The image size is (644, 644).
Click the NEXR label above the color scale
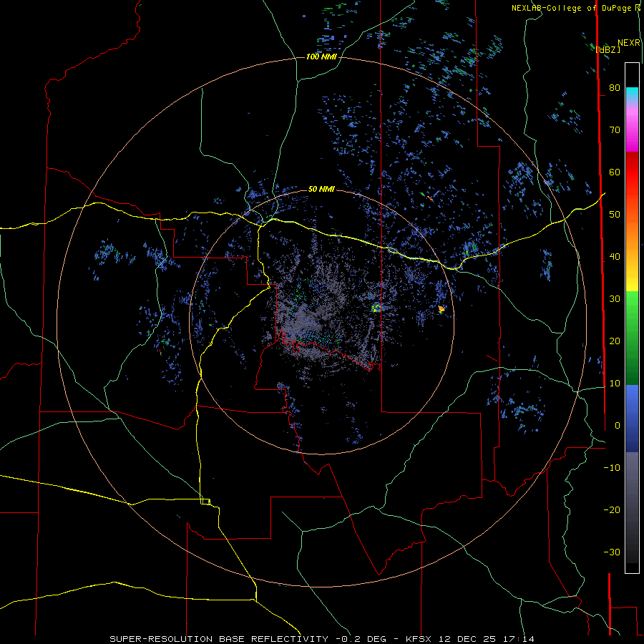tap(628, 43)
